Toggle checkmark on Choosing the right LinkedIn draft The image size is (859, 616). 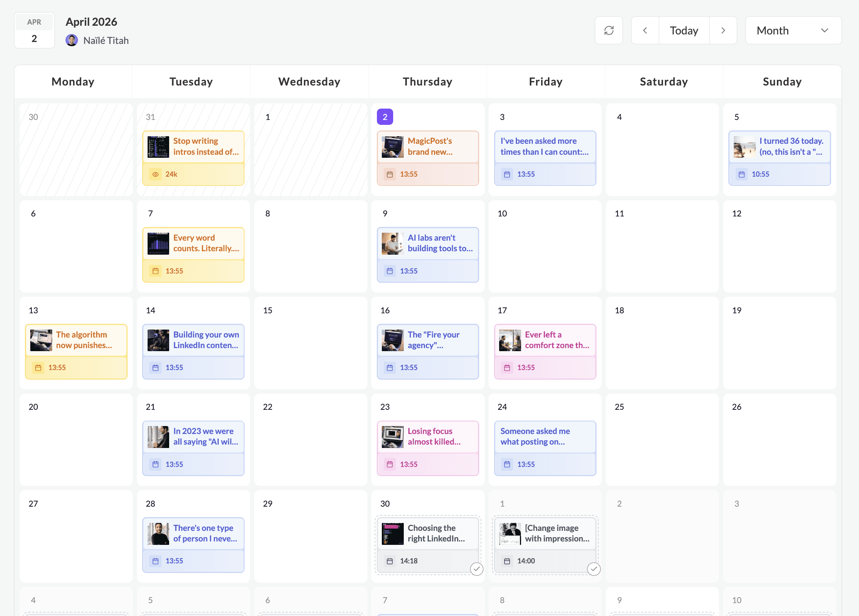click(476, 569)
